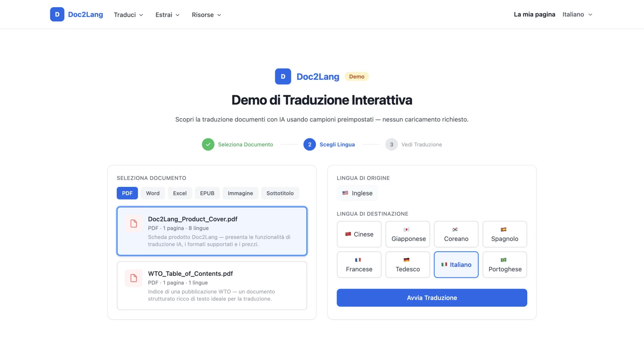Click the Japanese flag icon
The width and height of the screenshot is (644, 363).
[x=407, y=230]
